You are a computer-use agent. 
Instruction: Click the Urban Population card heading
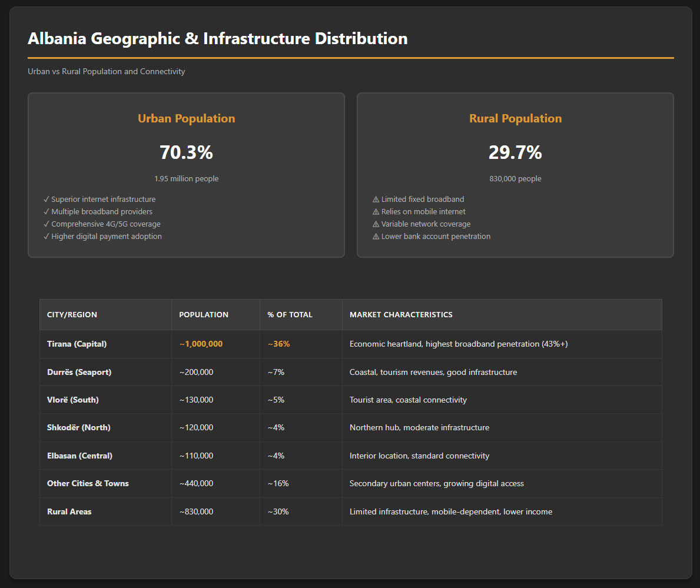pos(186,118)
